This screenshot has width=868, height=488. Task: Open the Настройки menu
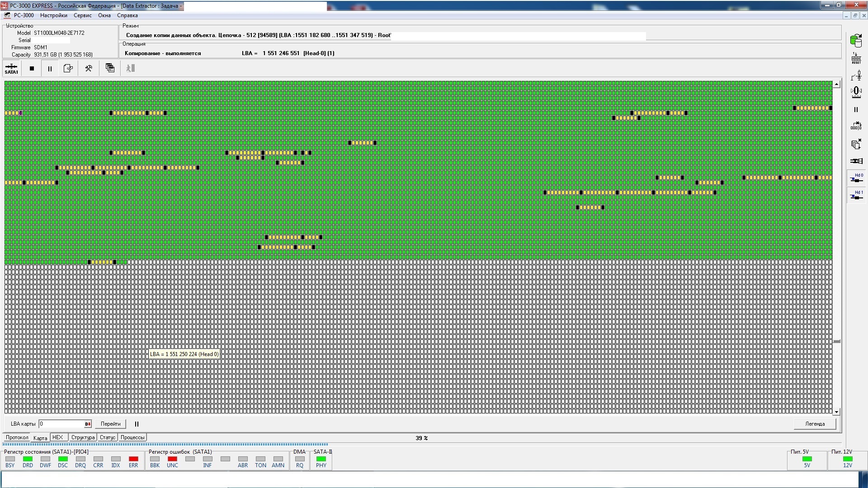[x=53, y=15]
